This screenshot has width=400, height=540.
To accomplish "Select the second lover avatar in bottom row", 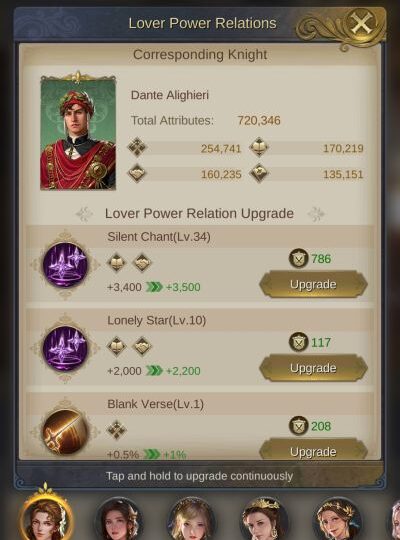I will tap(119, 519).
